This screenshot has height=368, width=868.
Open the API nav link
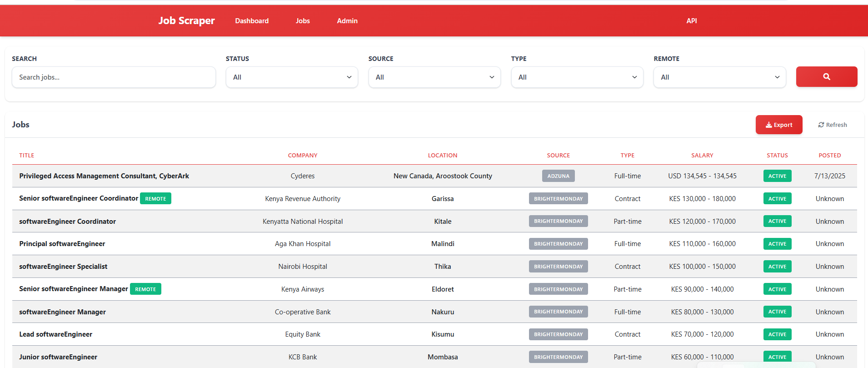[x=692, y=21]
